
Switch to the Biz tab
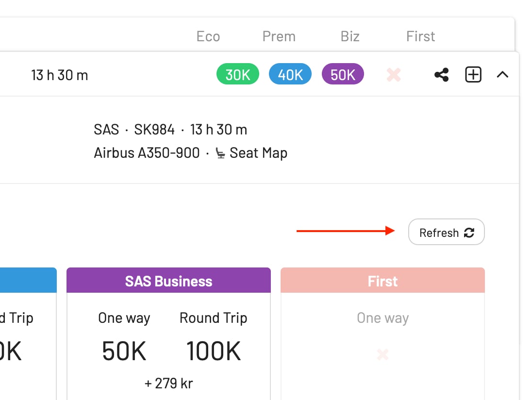[x=349, y=36]
